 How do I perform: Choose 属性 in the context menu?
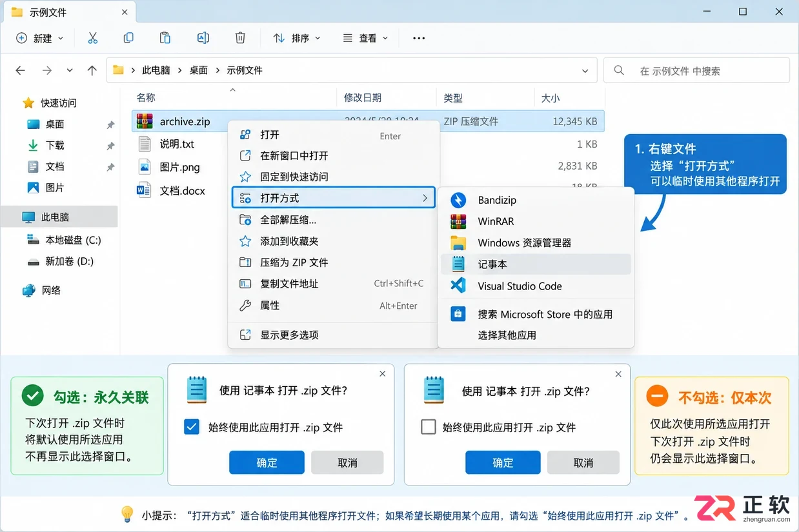click(x=334, y=306)
